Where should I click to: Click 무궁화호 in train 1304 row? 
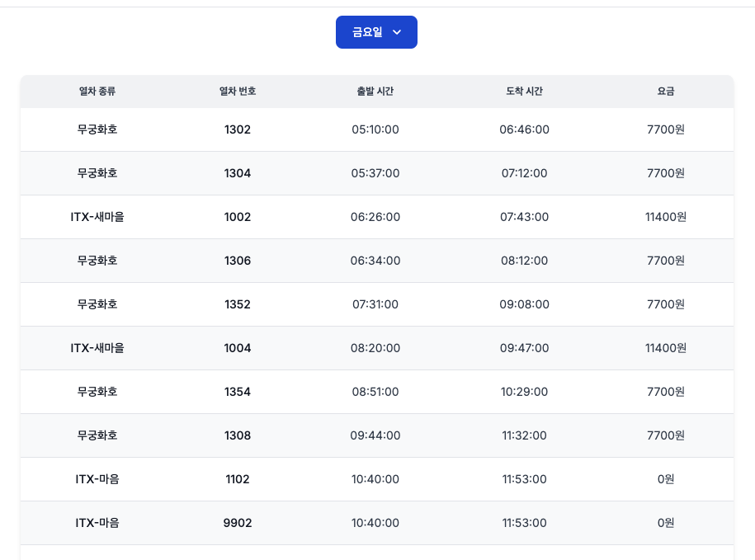pos(97,173)
